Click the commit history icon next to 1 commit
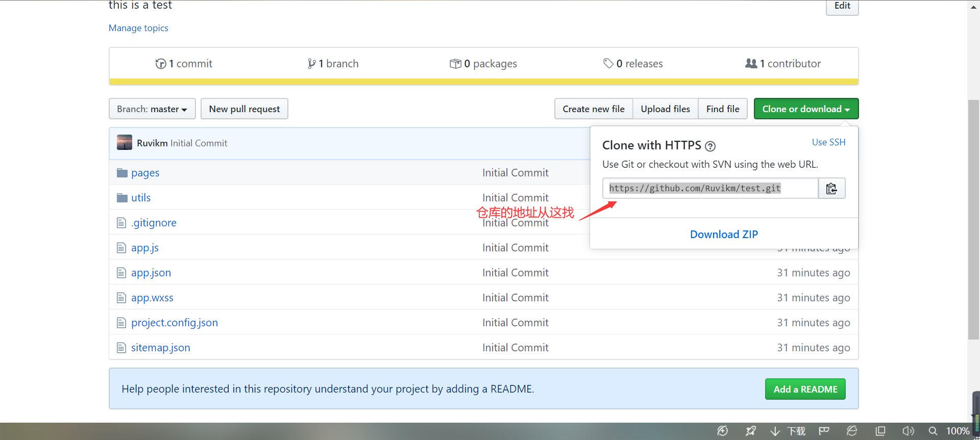The width and height of the screenshot is (980, 440). click(161, 64)
